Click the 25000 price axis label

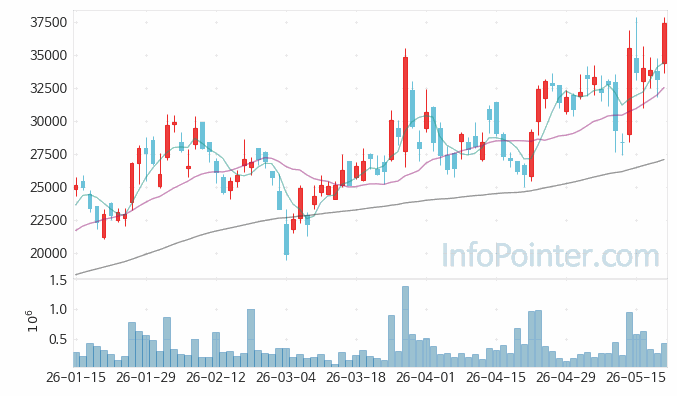48,187
